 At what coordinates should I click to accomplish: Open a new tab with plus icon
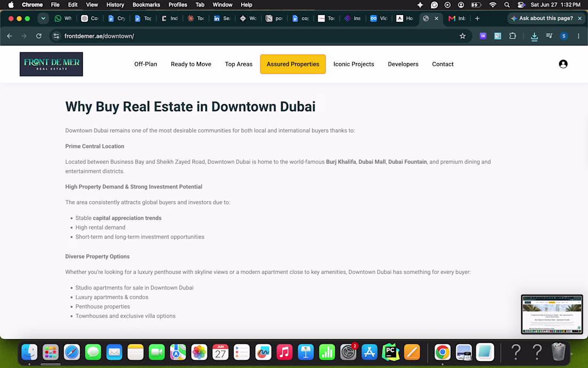477,18
